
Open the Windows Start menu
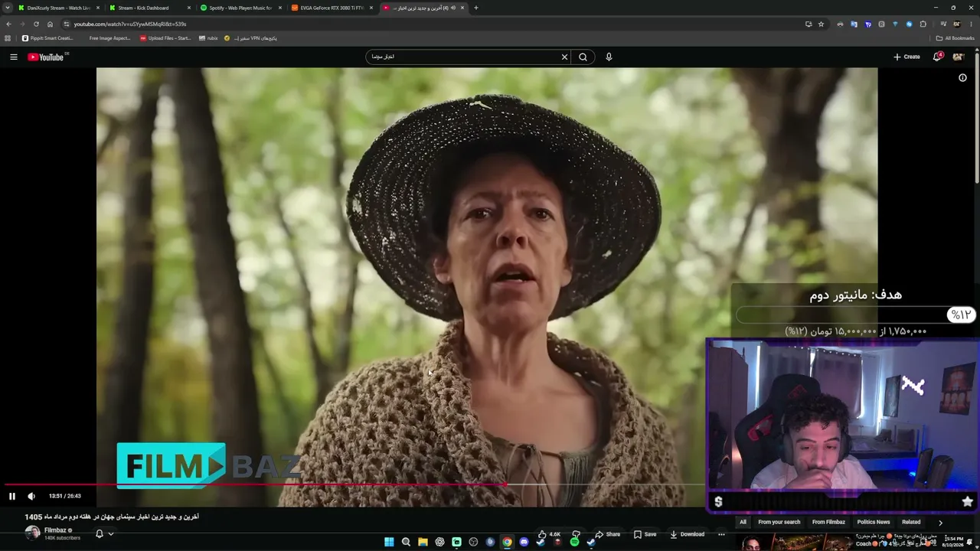tap(389, 543)
